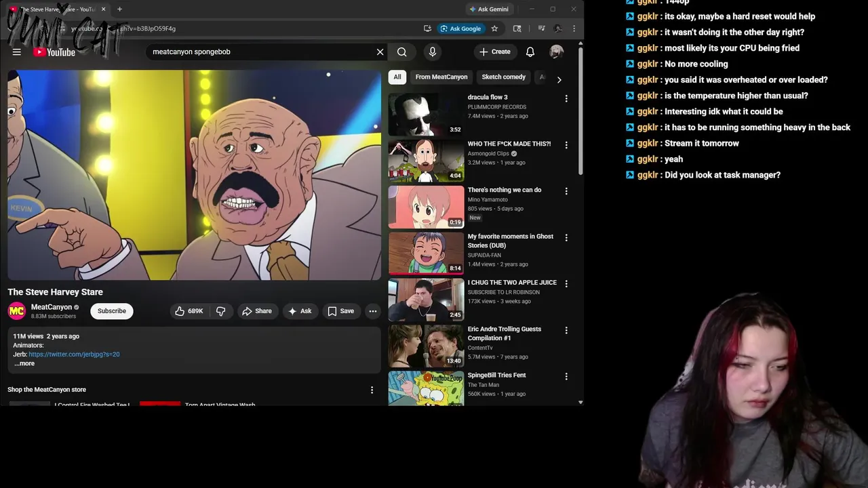Select Sketch comedy filter chip
Viewport: 868px width, 488px height.
tap(503, 77)
